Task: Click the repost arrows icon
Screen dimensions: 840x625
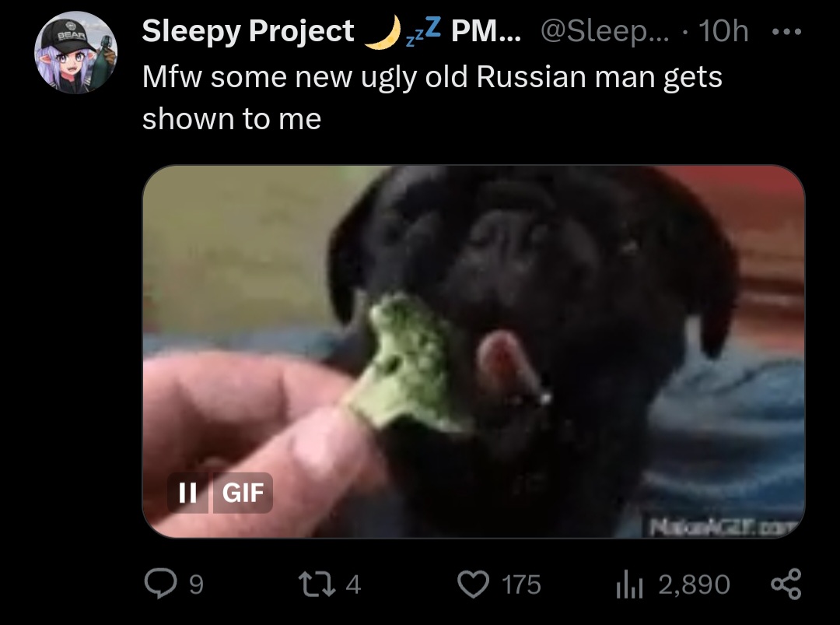Action: tap(317, 584)
